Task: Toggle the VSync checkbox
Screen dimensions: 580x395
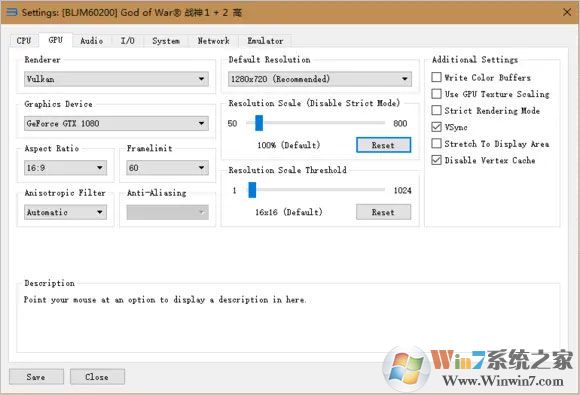Action: [436, 127]
